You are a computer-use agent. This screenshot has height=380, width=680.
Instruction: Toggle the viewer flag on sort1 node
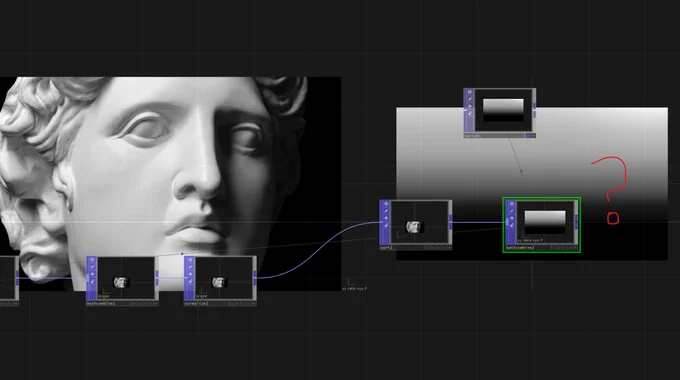click(x=386, y=204)
